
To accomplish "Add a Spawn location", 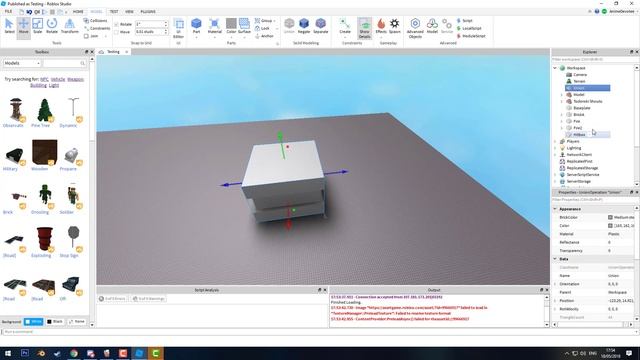I will tap(395, 26).
